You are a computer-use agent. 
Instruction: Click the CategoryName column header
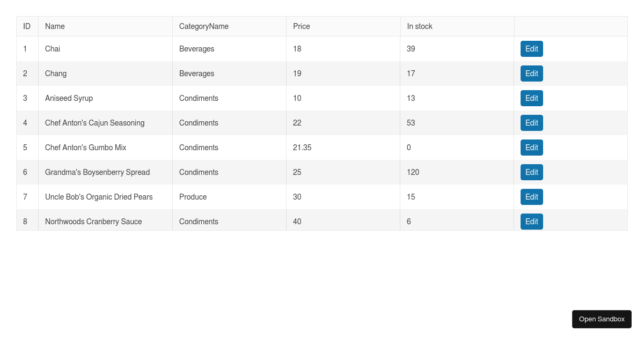pyautogui.click(x=204, y=26)
